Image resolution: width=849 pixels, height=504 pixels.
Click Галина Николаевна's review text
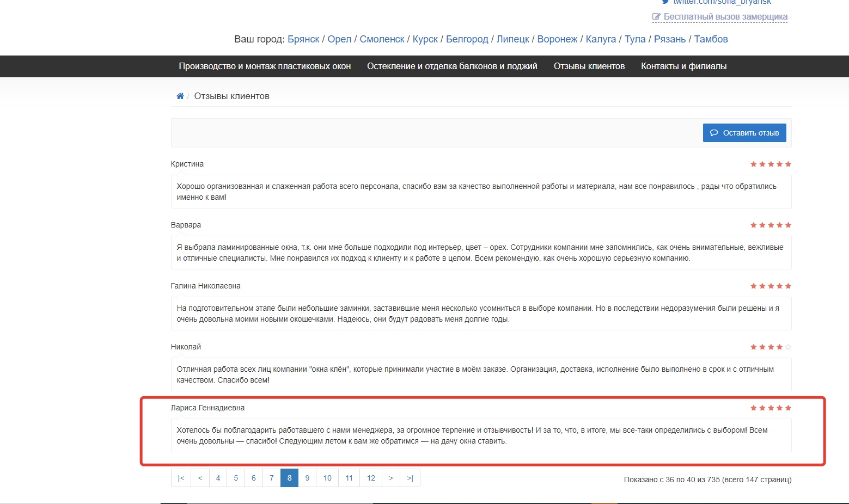(x=481, y=314)
